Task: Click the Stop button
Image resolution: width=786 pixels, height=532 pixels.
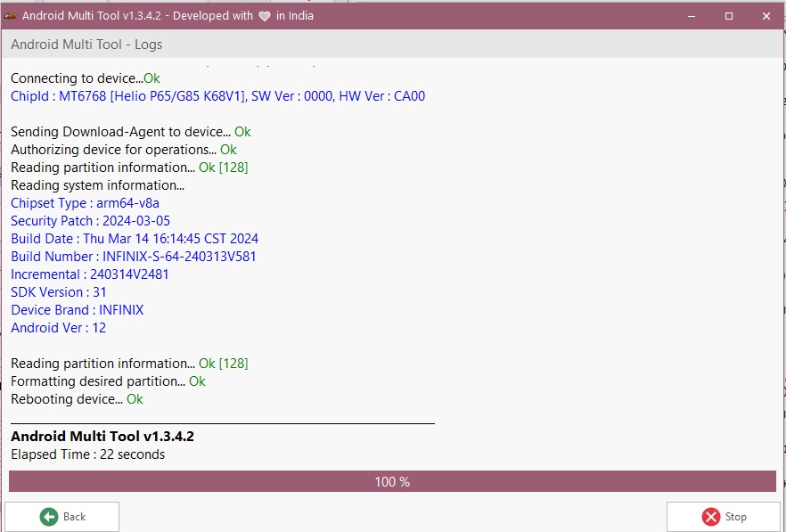Action: tap(724, 517)
